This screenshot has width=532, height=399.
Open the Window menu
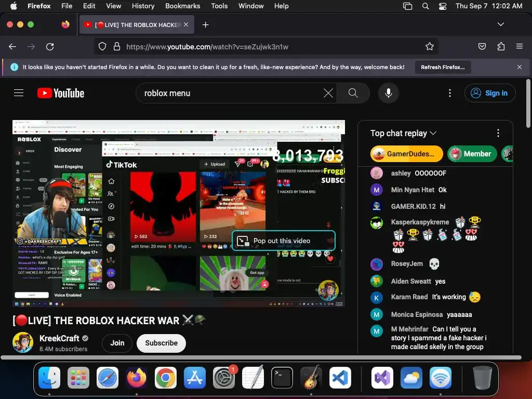click(251, 6)
